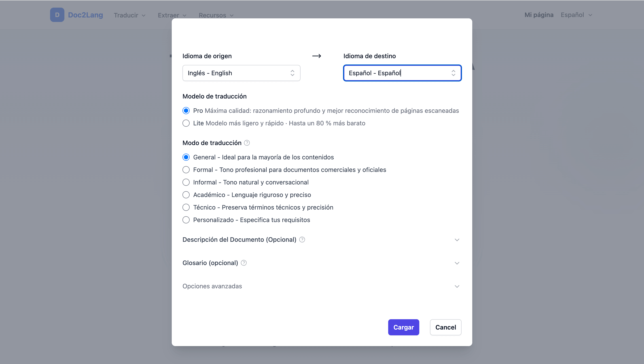The image size is (644, 364).
Task: Click the Modelo de traducción heading
Action: [x=214, y=96]
